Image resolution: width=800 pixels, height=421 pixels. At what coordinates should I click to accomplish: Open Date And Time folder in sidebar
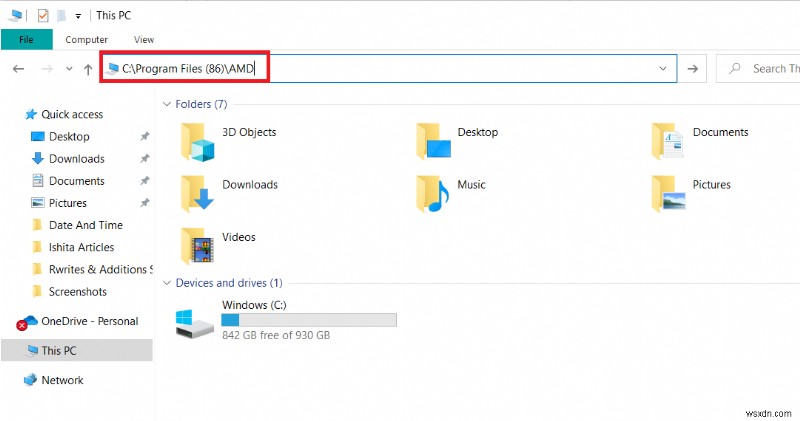click(86, 225)
